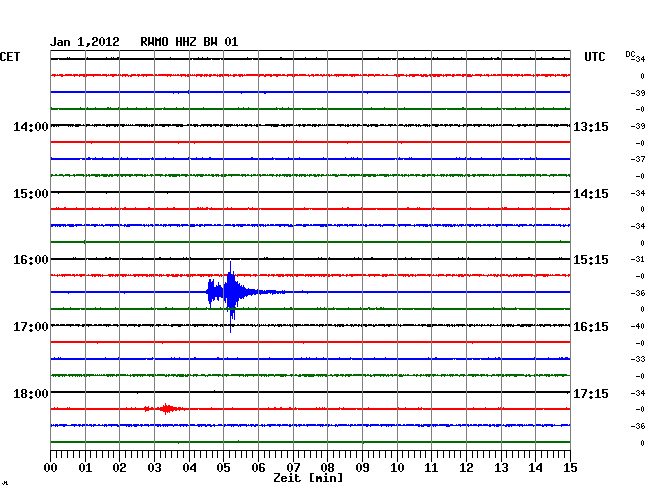Click the DC offset value -40
The image size is (650, 494).
[638, 326]
